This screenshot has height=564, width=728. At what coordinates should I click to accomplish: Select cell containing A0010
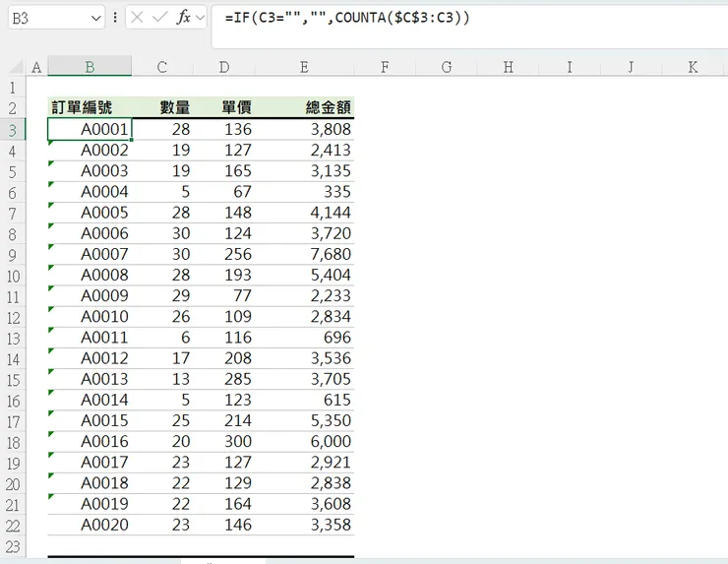pyautogui.click(x=90, y=316)
